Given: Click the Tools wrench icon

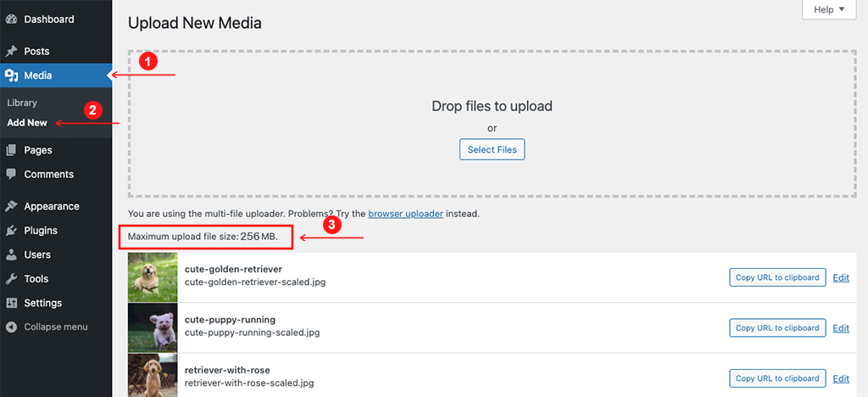Looking at the screenshot, I should click(x=12, y=279).
